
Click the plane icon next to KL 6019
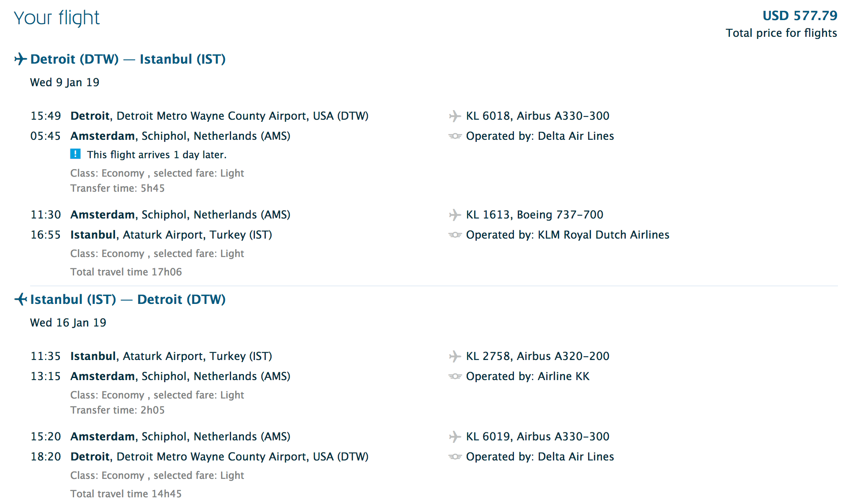[x=455, y=437]
